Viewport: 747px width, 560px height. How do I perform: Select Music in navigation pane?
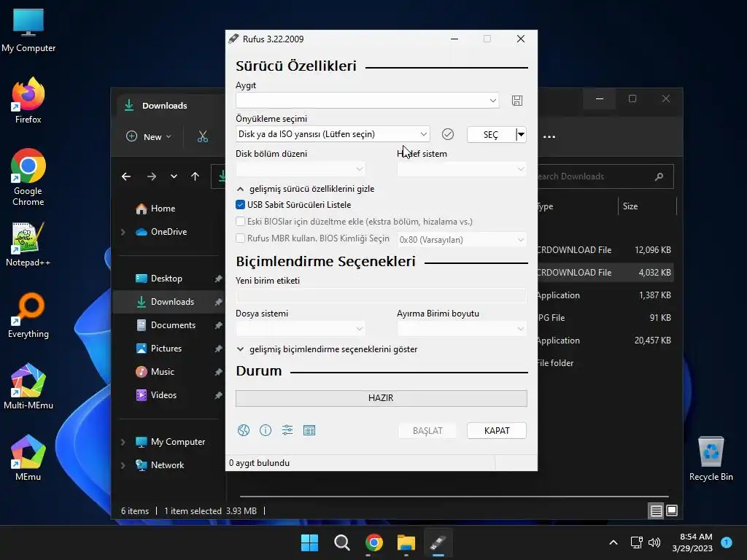click(162, 372)
